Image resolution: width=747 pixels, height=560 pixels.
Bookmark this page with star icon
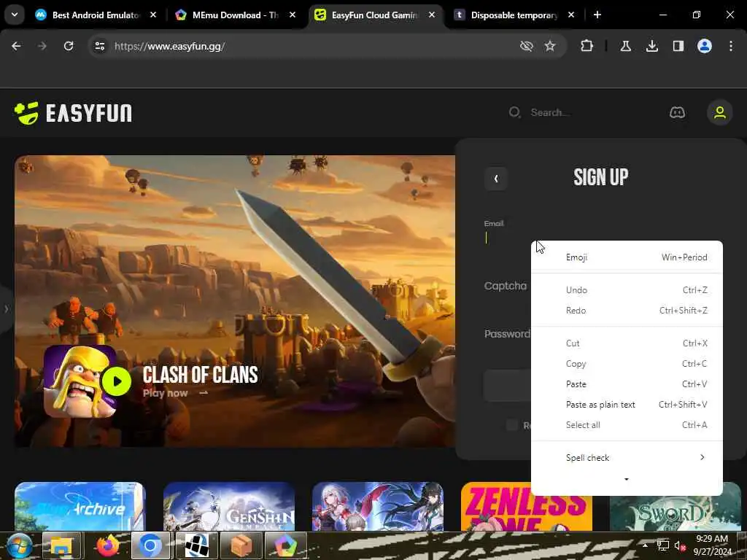(550, 46)
